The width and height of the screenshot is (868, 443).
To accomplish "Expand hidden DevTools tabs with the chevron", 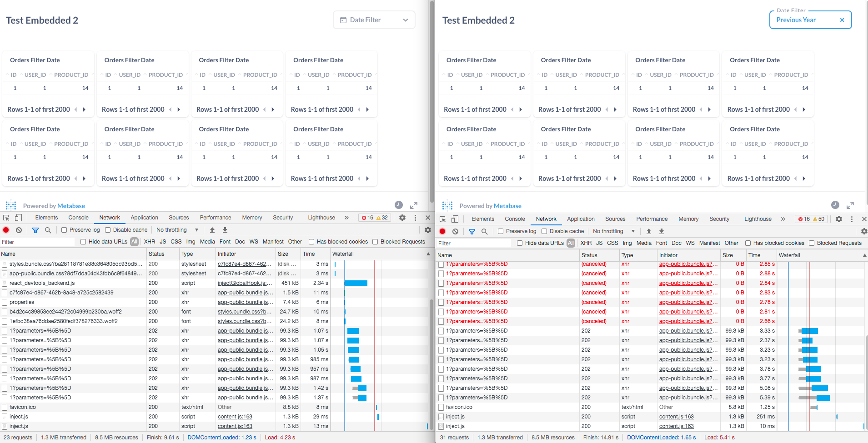I will click(346, 218).
